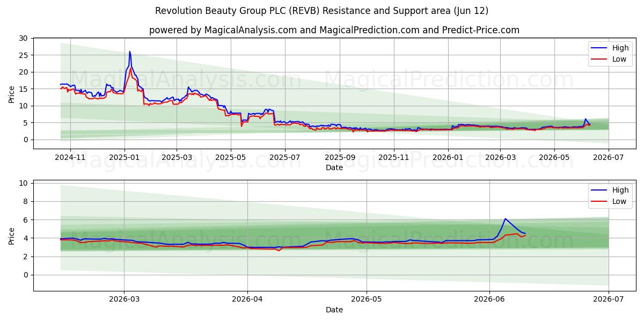Click the '25' price tick on top chart

point(23,55)
